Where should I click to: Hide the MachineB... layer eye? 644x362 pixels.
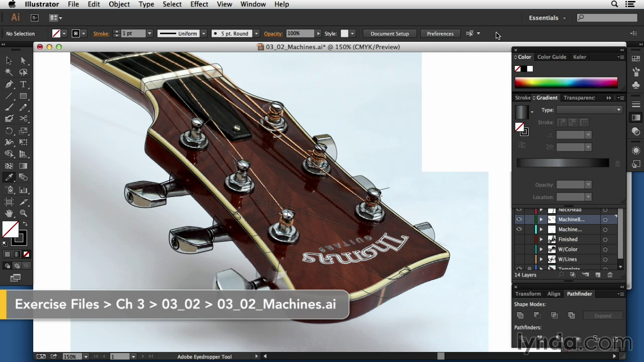[x=519, y=220]
